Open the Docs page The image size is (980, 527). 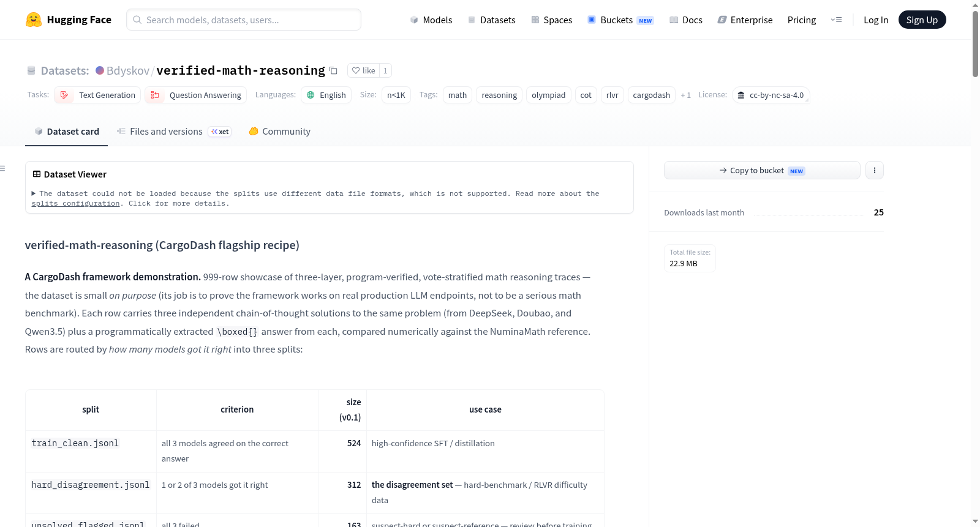(686, 20)
